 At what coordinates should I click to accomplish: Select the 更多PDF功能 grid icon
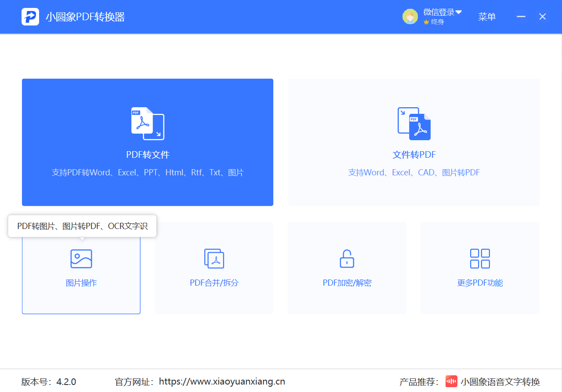tap(480, 258)
